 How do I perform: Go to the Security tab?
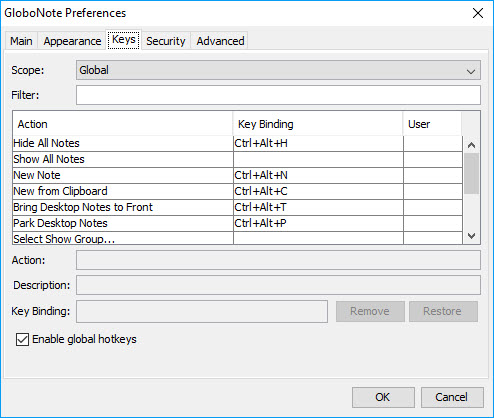[x=166, y=41]
